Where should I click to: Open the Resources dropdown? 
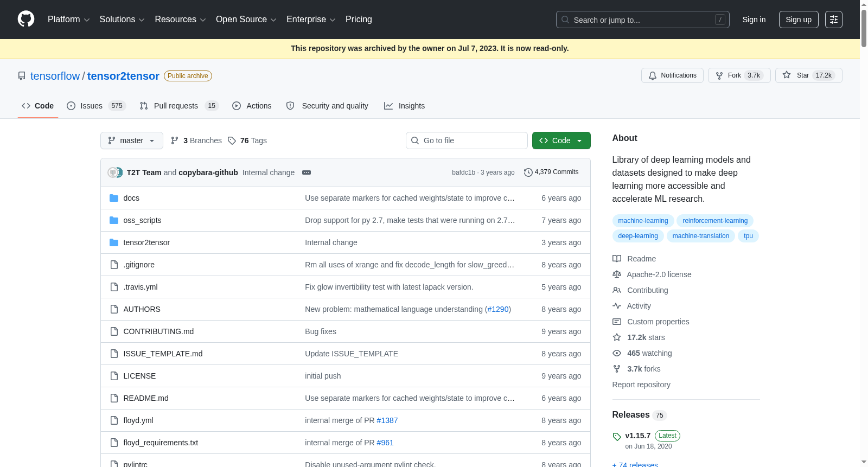pyautogui.click(x=180, y=20)
